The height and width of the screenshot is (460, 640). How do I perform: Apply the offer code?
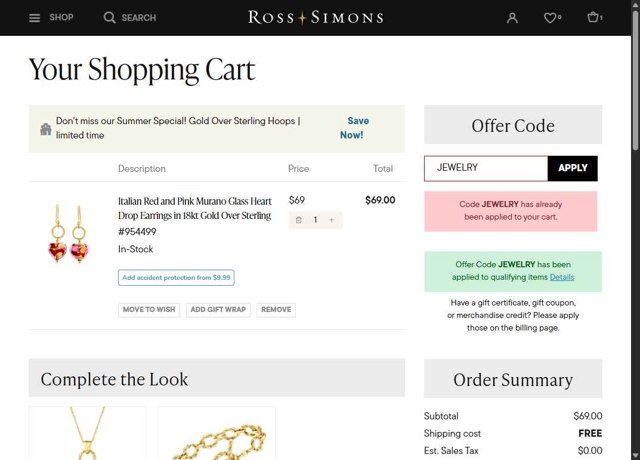point(573,168)
